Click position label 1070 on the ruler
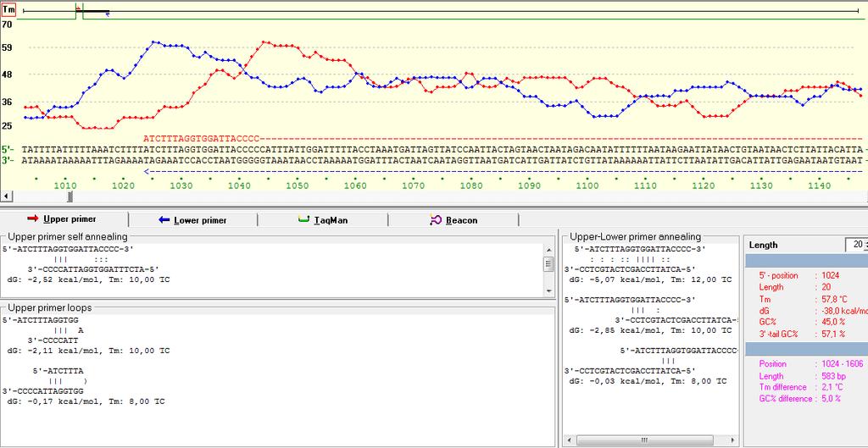 [413, 185]
